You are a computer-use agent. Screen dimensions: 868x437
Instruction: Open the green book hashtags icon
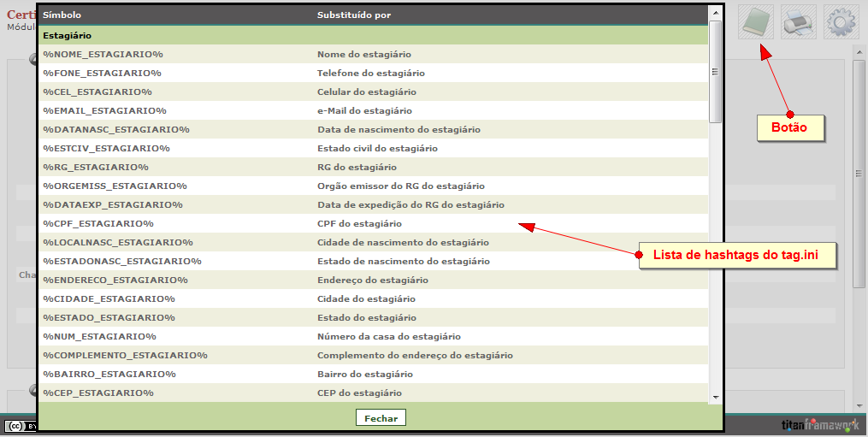(756, 22)
